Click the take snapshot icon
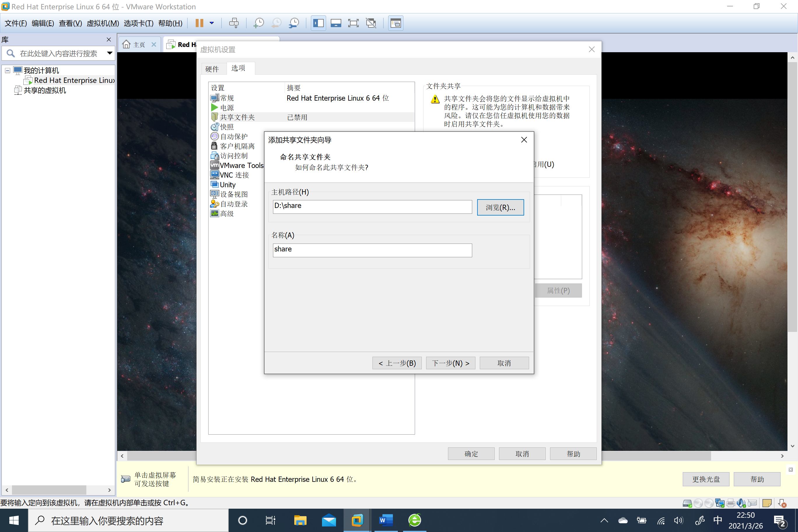Screen dimensions: 798x532 [258, 23]
